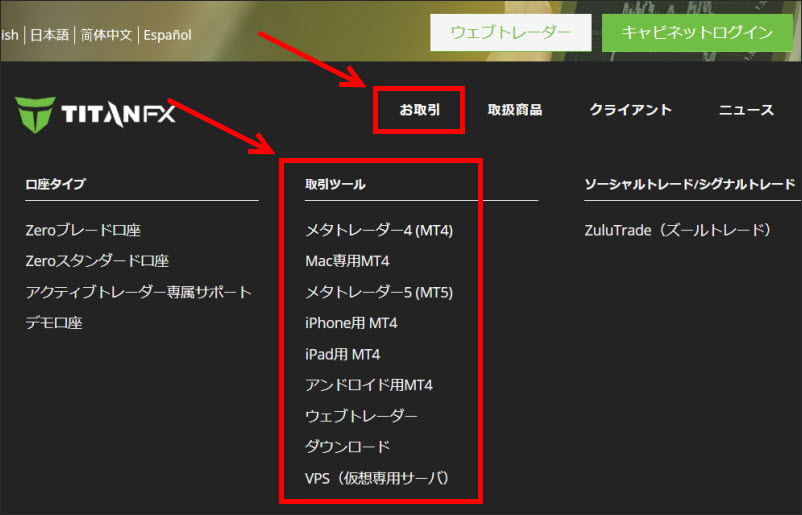Open アクティブトレーダー専属サポート
The width and height of the screenshot is (802, 515).
coord(139,292)
